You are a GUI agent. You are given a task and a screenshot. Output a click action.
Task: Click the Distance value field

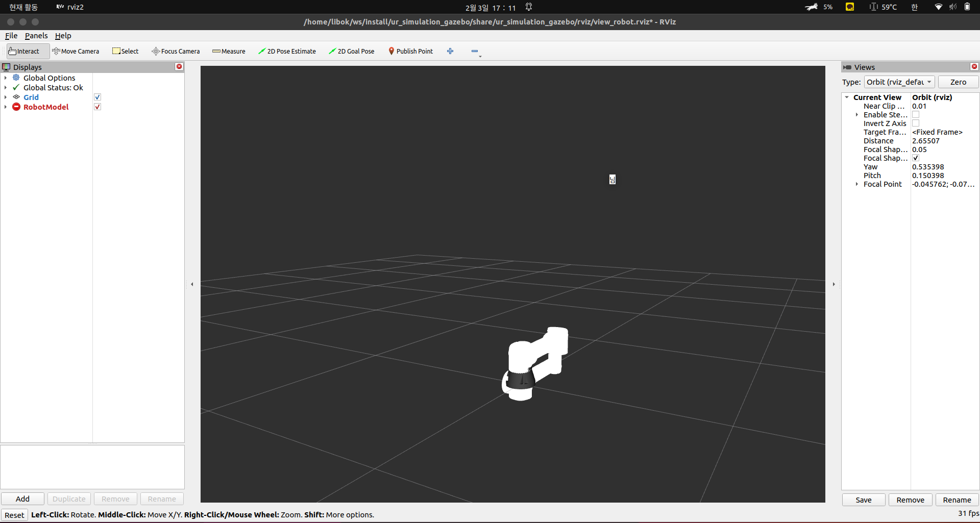pos(943,141)
